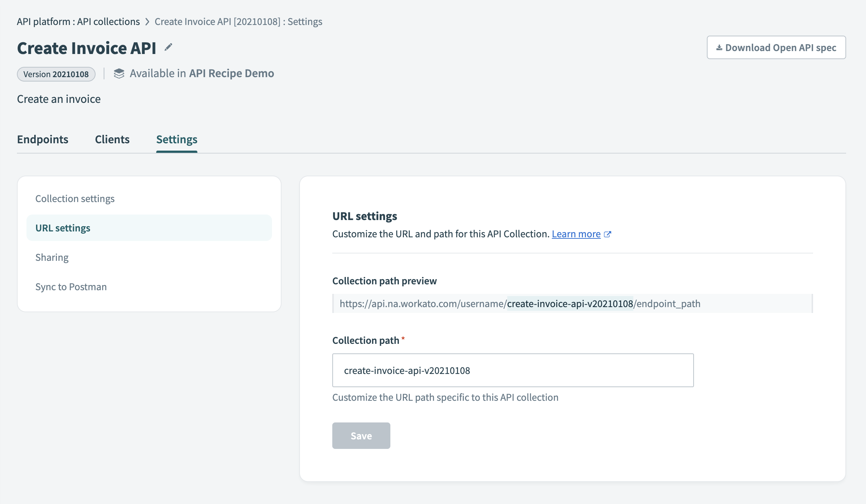Click the Version 20210108 badge
The height and width of the screenshot is (504, 866).
(x=56, y=74)
